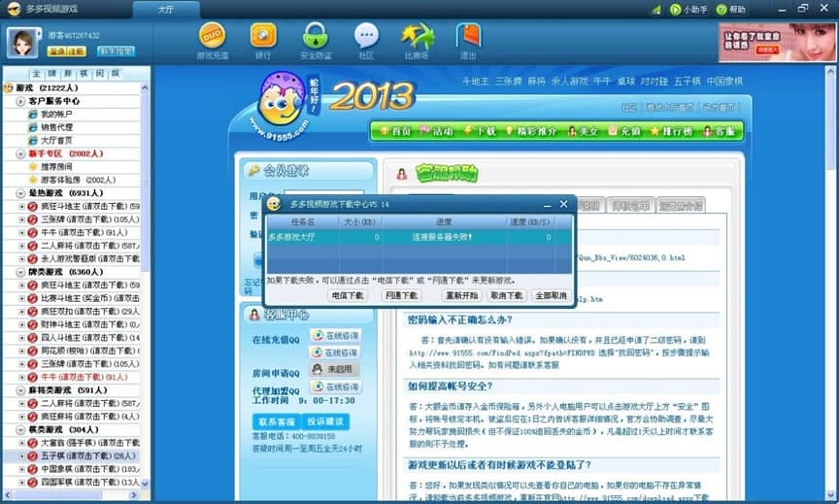Select the 全 filter tab
The image size is (839, 504).
click(x=36, y=74)
